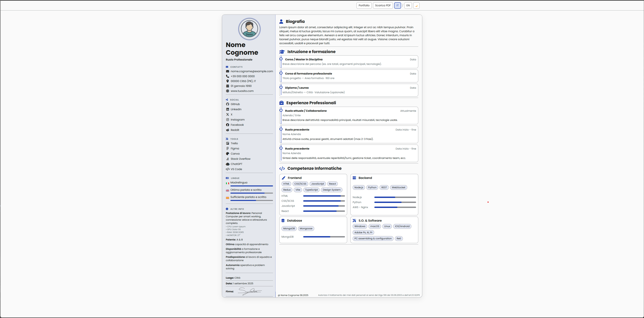The image size is (644, 318).
Task: Click Scarica PDF button
Action: (383, 6)
